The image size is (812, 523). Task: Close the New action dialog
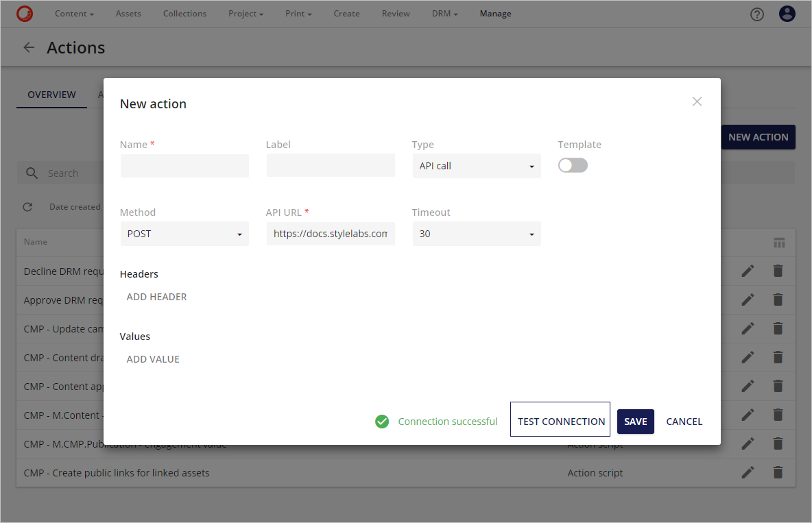[x=697, y=101]
